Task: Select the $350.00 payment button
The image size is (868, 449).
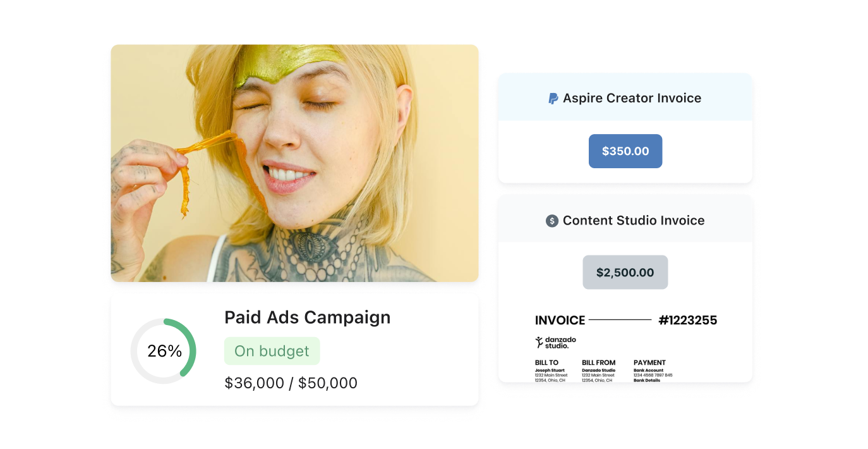Action: (625, 151)
